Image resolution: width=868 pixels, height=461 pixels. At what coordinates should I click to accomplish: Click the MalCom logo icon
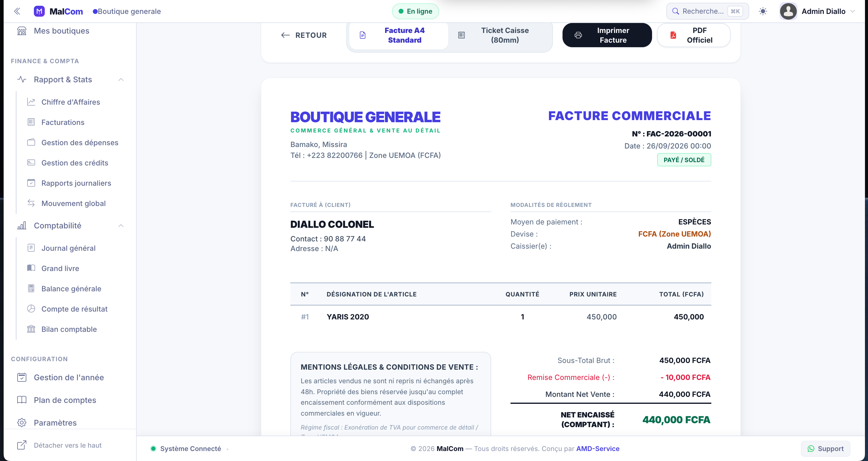click(39, 11)
